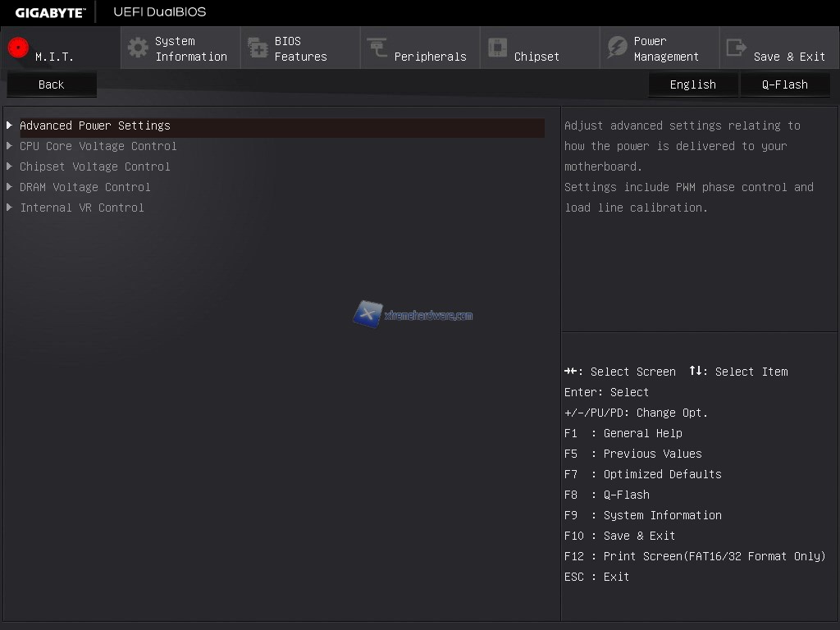Open Internal VR Control submenu
The width and height of the screenshot is (840, 630).
[82, 208]
